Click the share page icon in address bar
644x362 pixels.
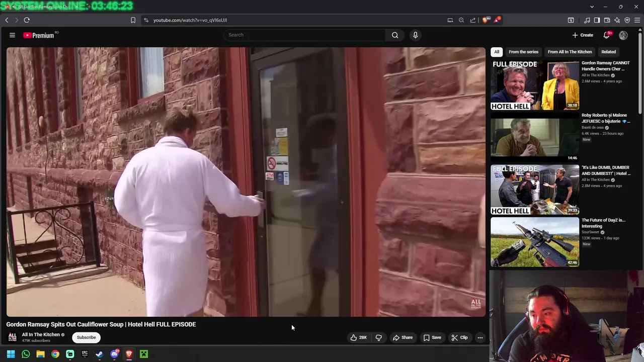tap(473, 20)
